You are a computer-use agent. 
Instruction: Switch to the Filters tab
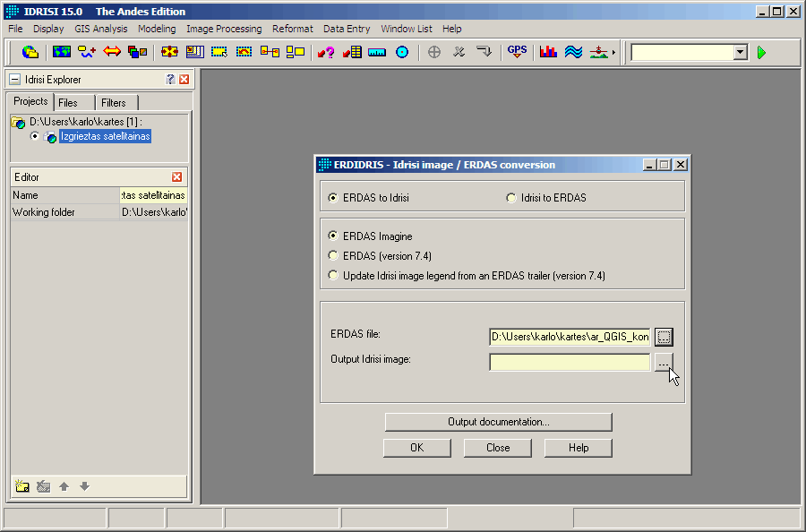pos(116,103)
